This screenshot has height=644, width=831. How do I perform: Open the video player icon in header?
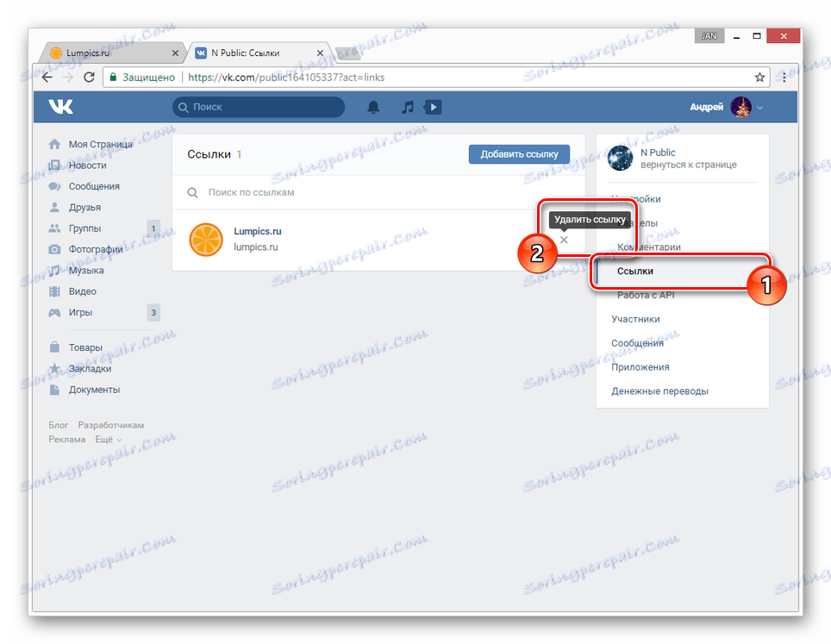click(433, 107)
